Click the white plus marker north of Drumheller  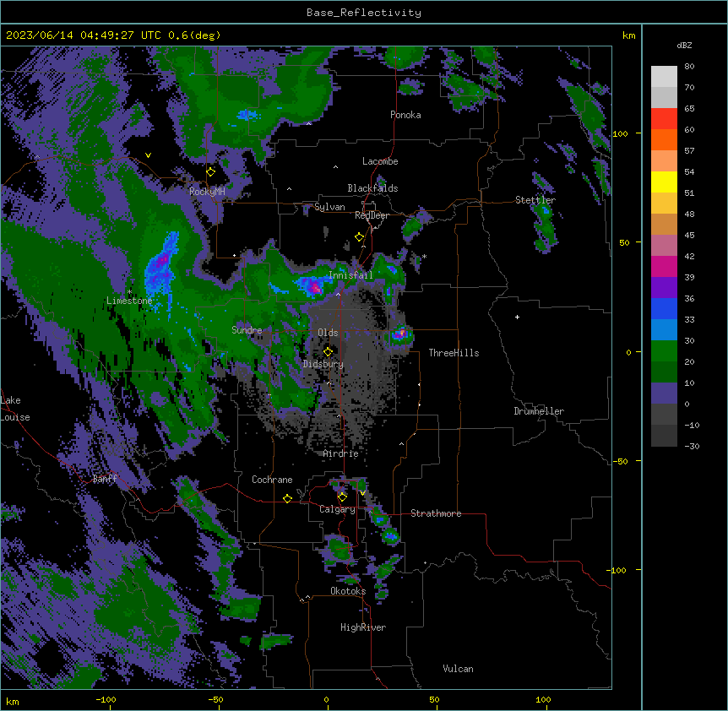[517, 318]
